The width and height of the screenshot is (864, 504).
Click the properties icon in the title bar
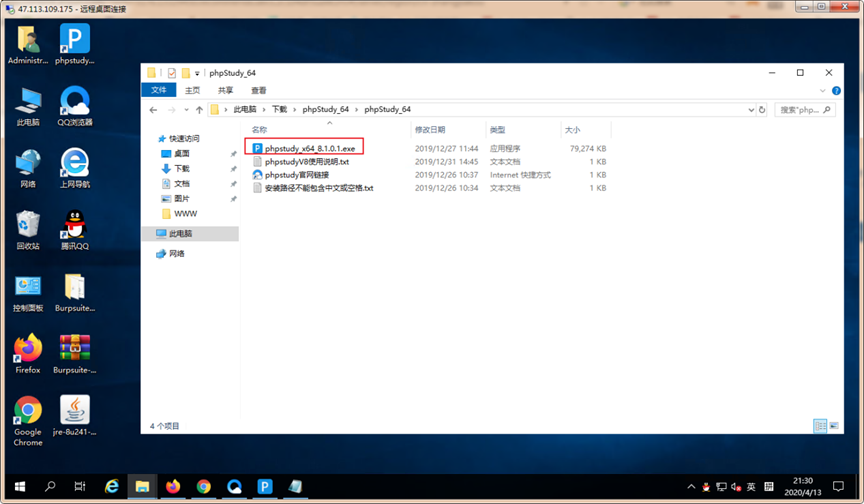pos(172,73)
